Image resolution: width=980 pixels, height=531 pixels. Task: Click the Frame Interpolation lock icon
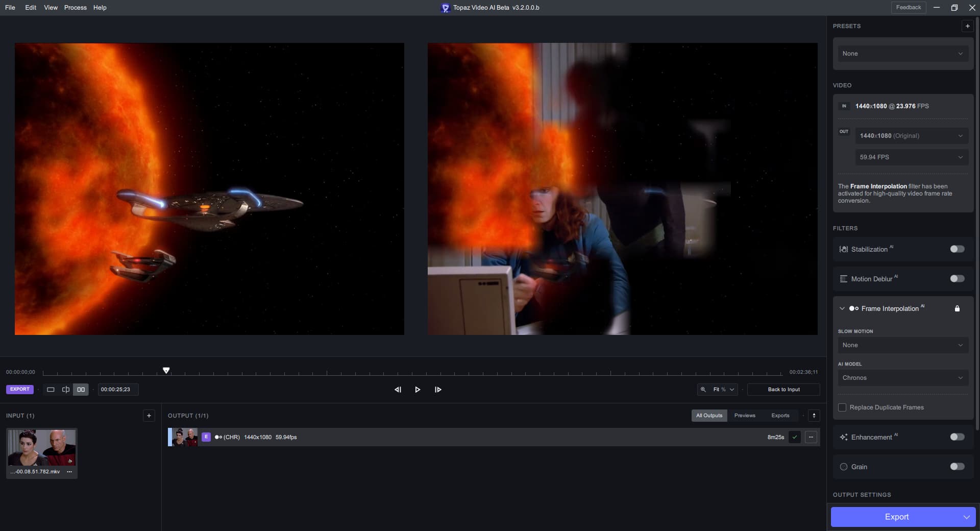point(957,308)
